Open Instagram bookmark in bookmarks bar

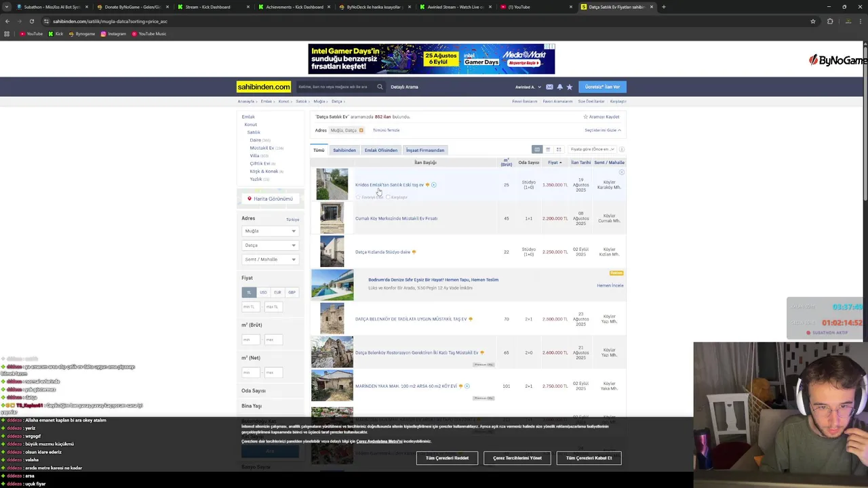[x=113, y=34]
